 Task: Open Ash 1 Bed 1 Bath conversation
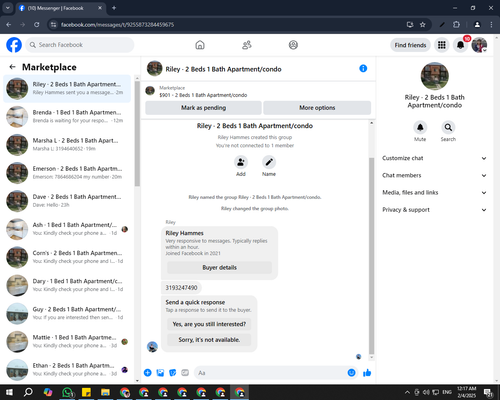67,229
